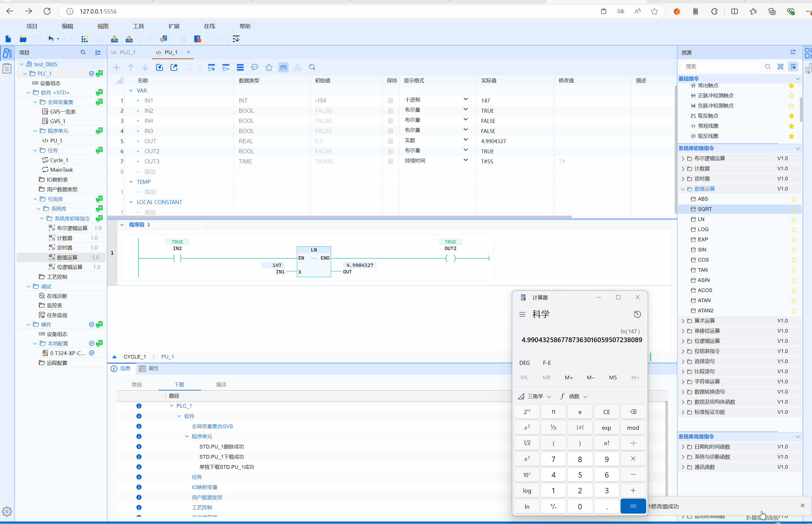Click settings gear at bottom left

pos(7,511)
